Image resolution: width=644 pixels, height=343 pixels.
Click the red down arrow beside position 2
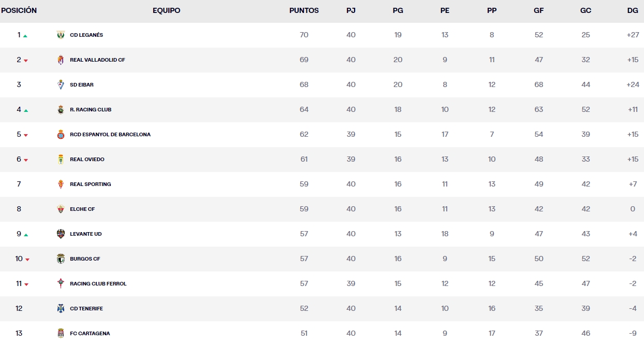26,61
